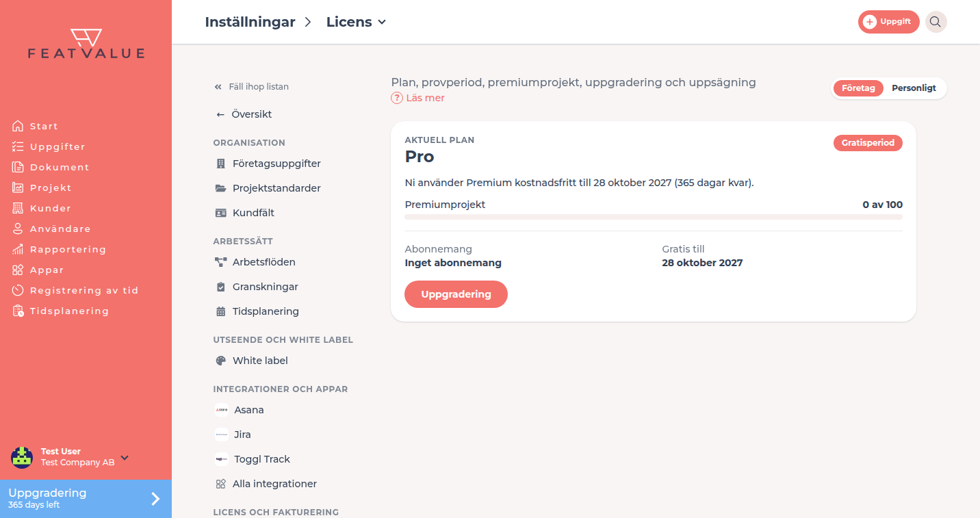
Task: Click the Pro plan heading
Action: 420,157
